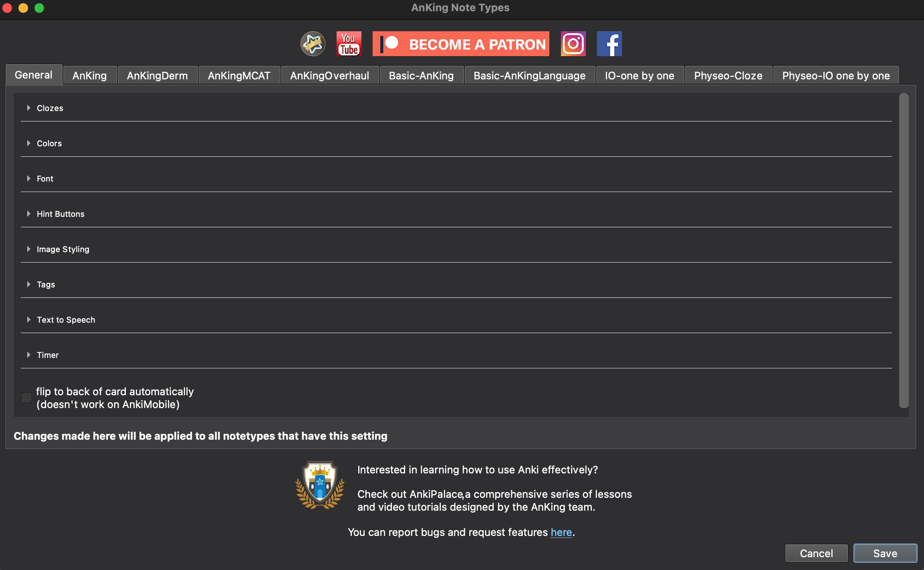
Task: Click the AnKing star logo icon
Action: [313, 44]
